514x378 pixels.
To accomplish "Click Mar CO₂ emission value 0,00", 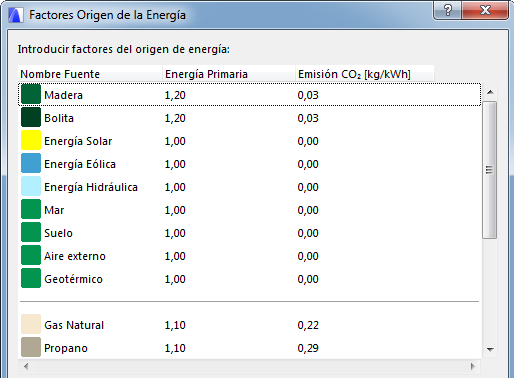I will 308,210.
